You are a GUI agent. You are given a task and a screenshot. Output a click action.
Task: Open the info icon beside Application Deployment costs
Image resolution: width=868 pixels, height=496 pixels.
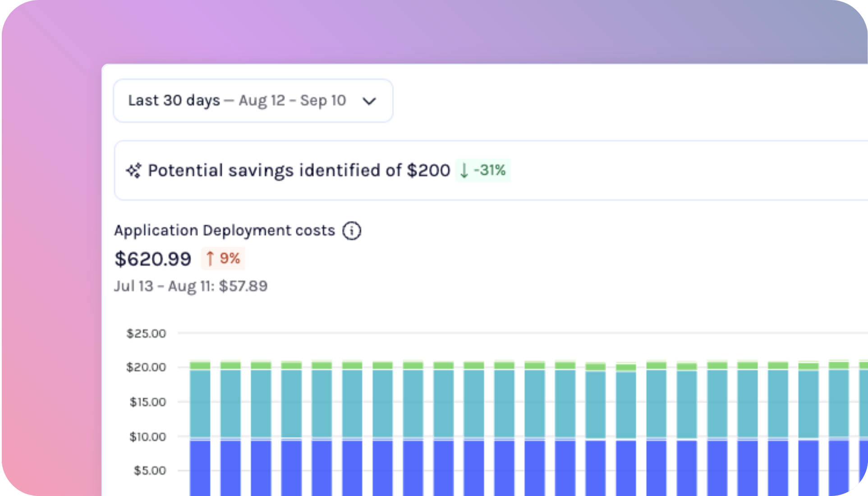click(x=351, y=230)
